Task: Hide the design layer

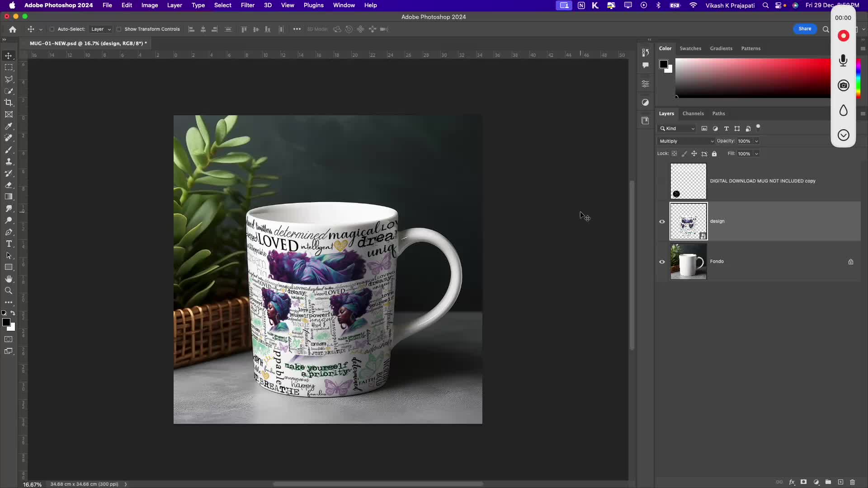Action: 662,222
